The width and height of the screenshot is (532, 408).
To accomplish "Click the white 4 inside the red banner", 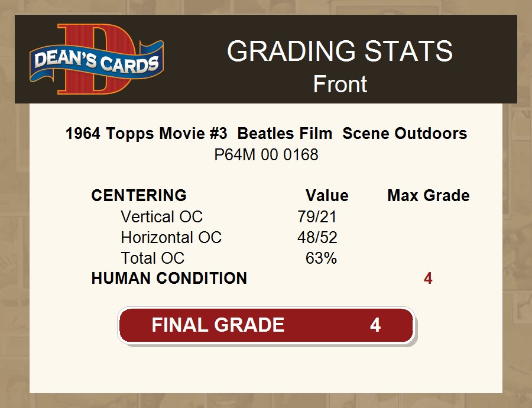I will pos(375,325).
